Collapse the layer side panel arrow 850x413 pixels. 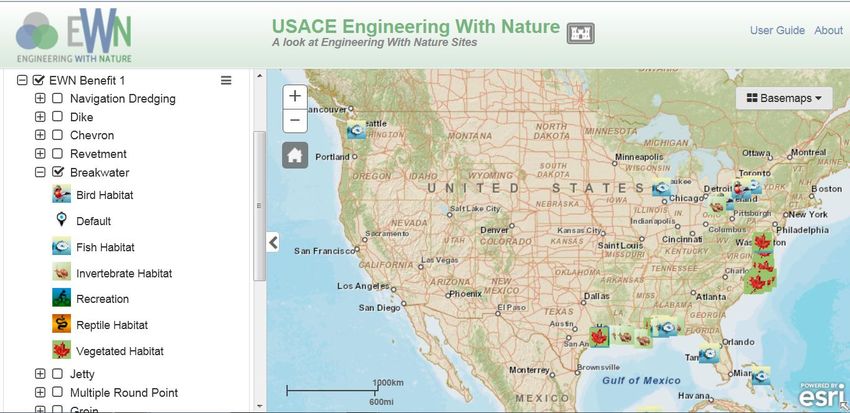(x=273, y=242)
